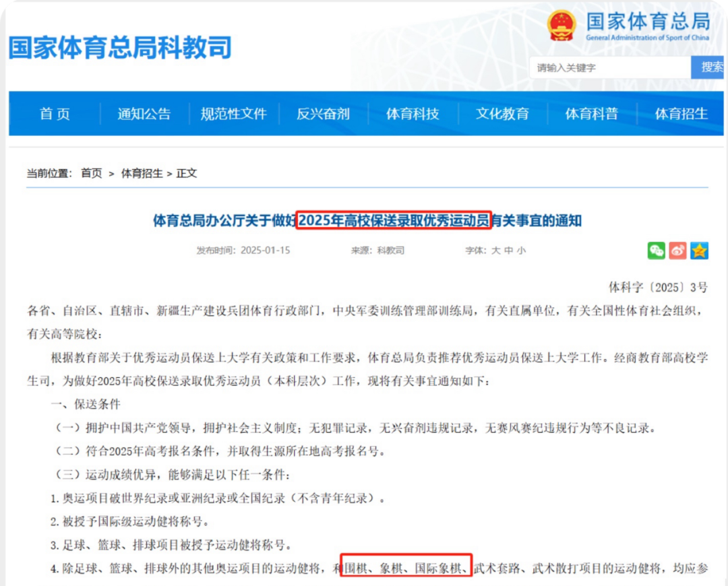This screenshot has height=586, width=728.
Task: Set font size to 中
Action: [x=509, y=251]
